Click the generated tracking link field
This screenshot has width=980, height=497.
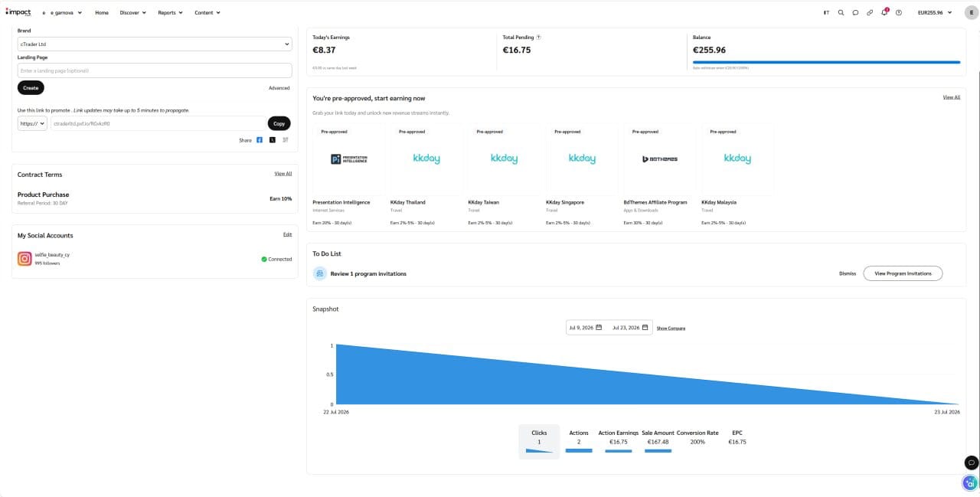coord(158,123)
